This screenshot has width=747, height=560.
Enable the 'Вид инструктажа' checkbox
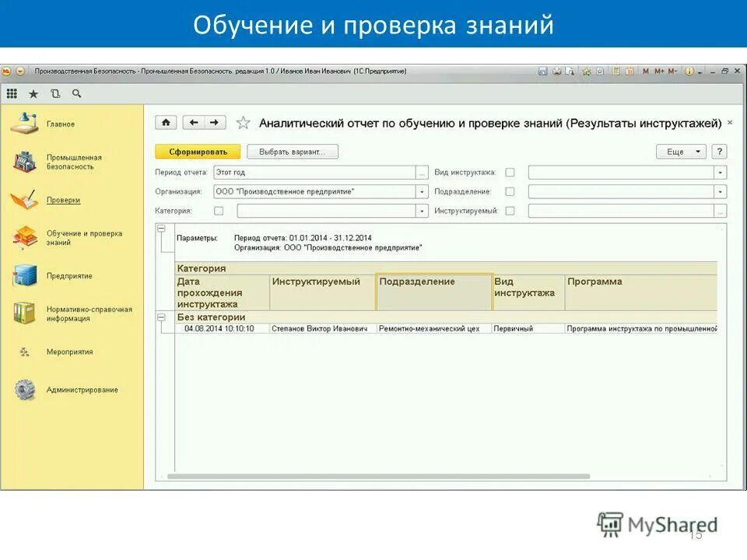pos(510,170)
